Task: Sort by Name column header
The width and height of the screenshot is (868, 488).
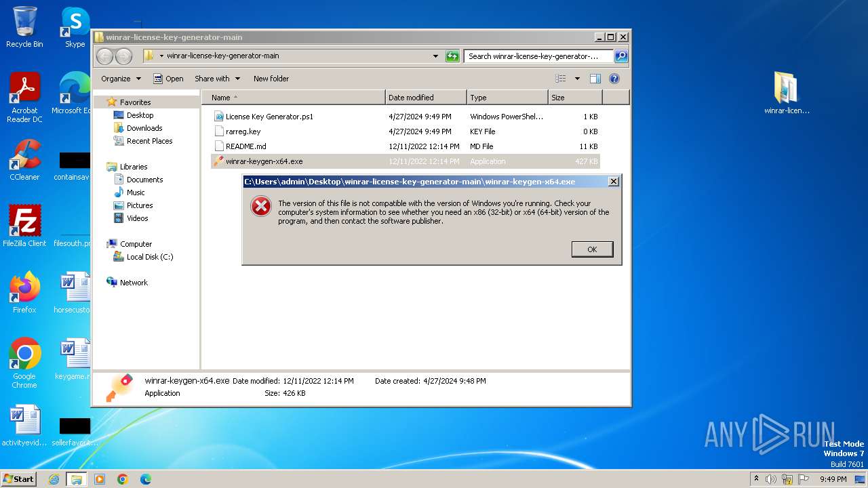Action: coord(293,98)
